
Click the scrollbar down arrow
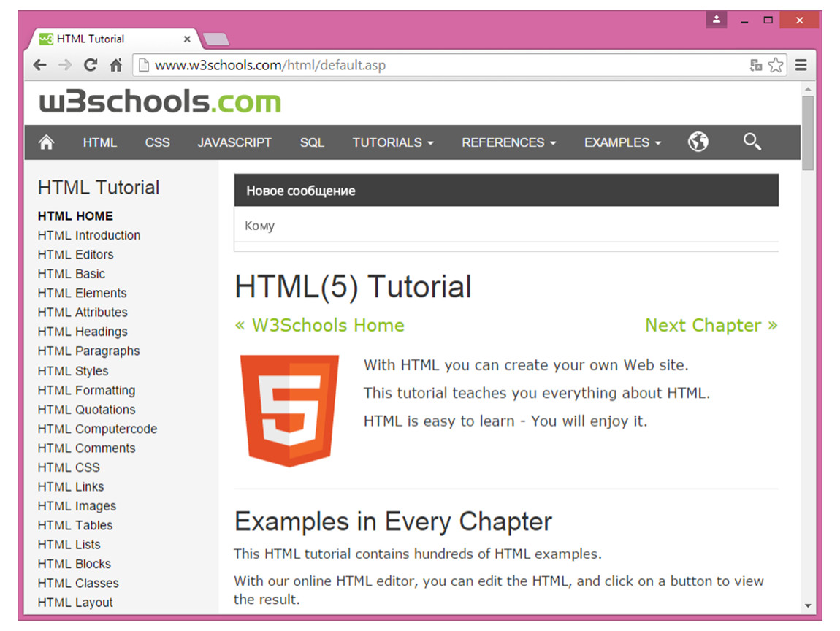(808, 606)
